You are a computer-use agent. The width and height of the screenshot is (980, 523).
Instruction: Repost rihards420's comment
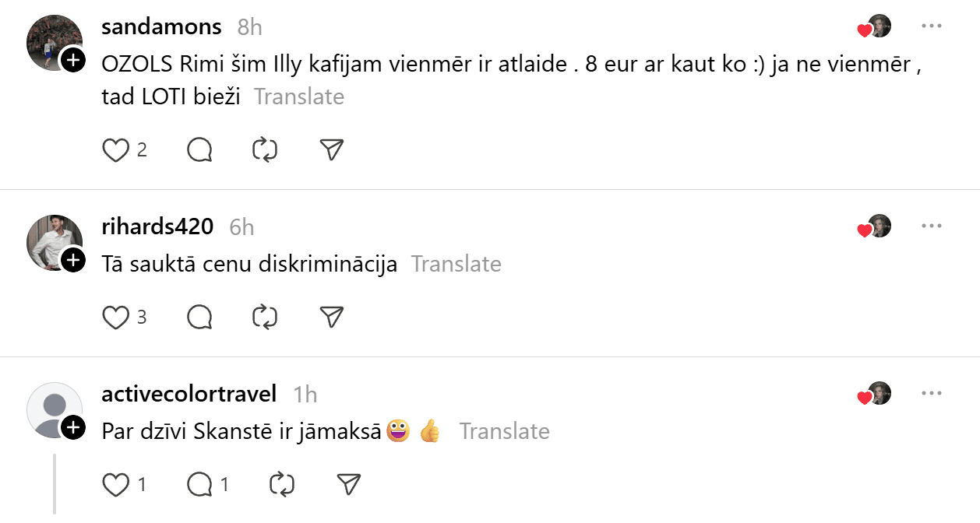(x=266, y=317)
